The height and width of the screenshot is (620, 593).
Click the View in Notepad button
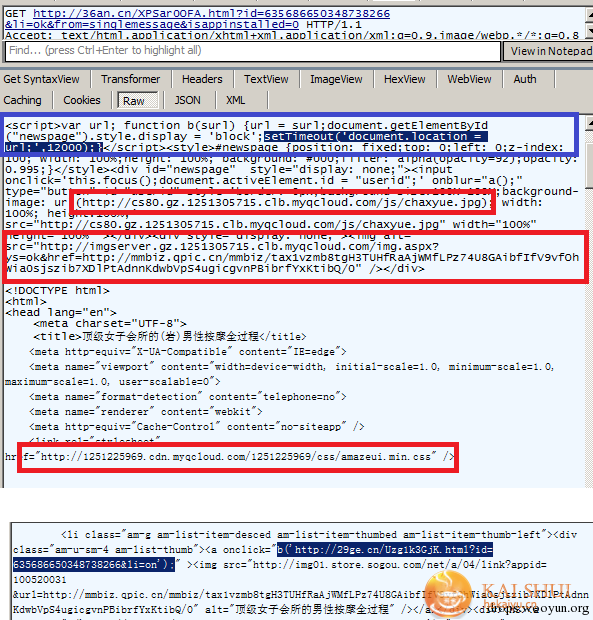pos(550,51)
